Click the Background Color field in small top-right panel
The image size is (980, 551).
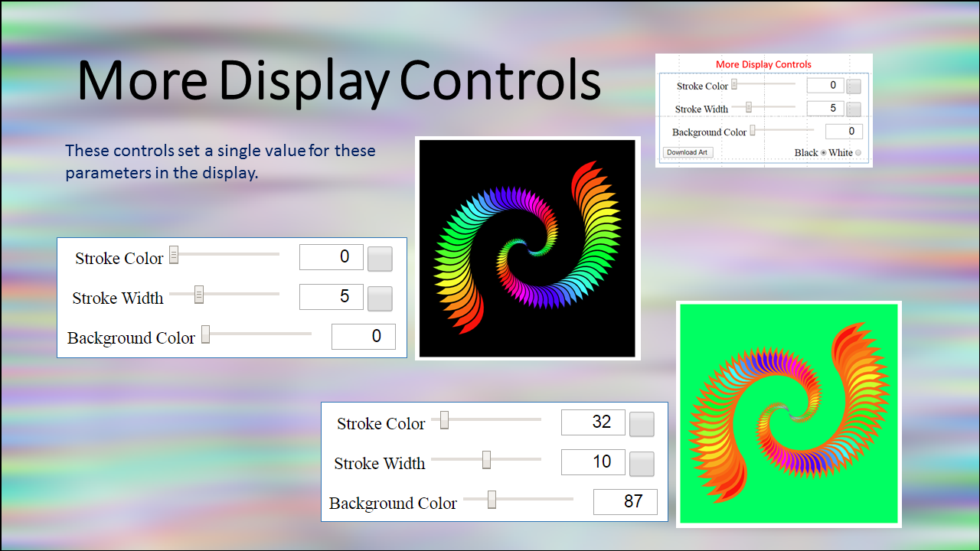point(844,132)
